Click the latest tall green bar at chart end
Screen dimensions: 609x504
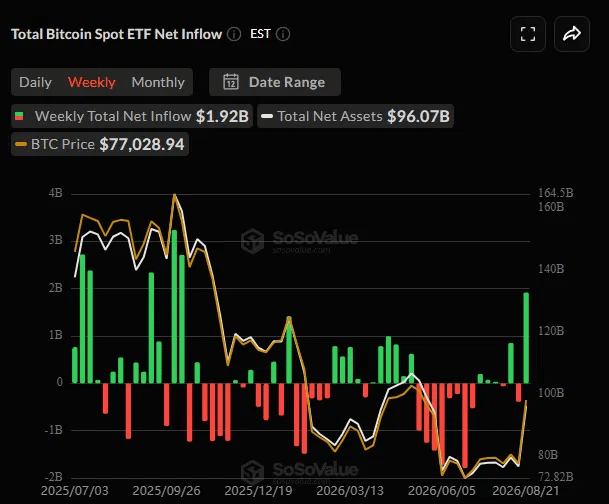coord(526,338)
